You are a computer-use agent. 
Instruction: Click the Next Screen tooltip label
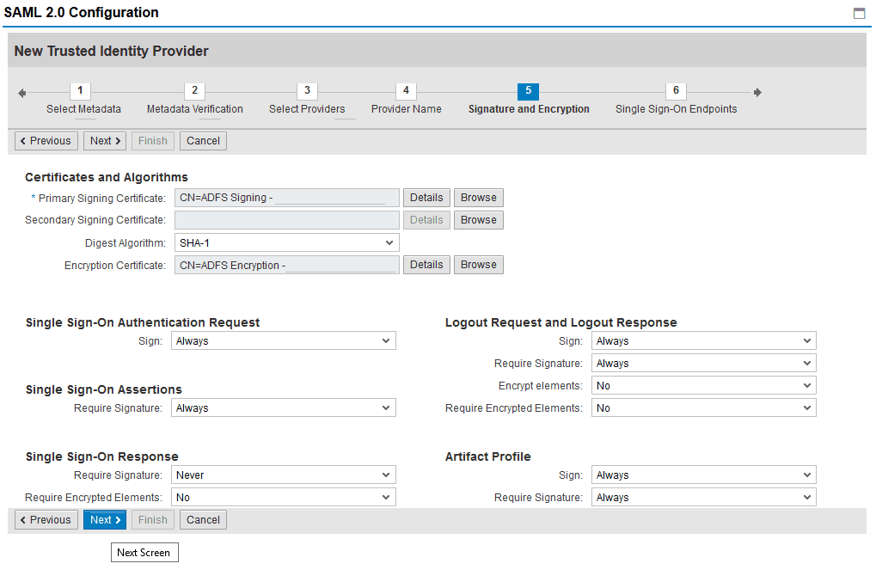tap(144, 553)
